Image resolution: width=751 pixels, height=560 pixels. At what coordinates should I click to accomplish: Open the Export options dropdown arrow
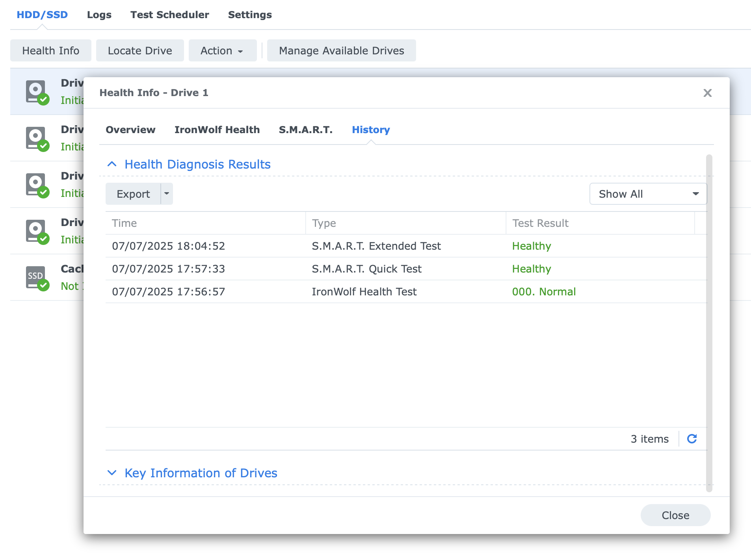167,194
